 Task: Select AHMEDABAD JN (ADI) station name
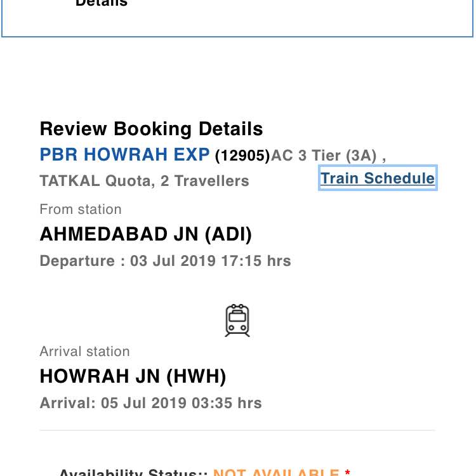(x=146, y=234)
